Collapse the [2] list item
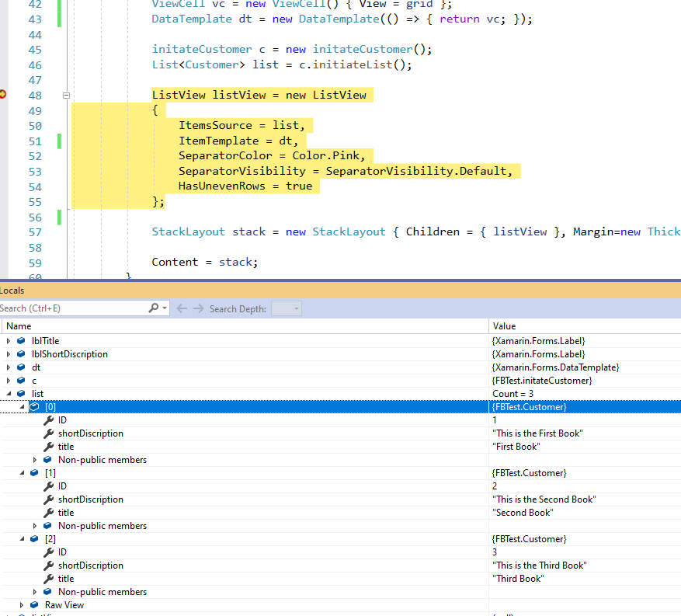 tap(22, 538)
